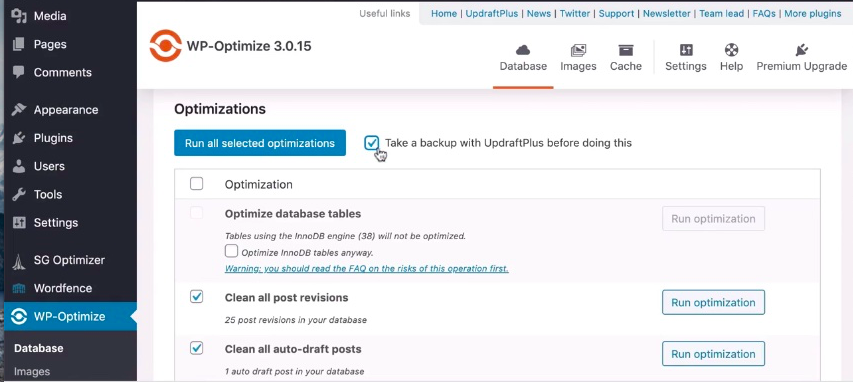The image size is (853, 382).
Task: Click Run optimization for Optimize database tables
Action: 713,219
